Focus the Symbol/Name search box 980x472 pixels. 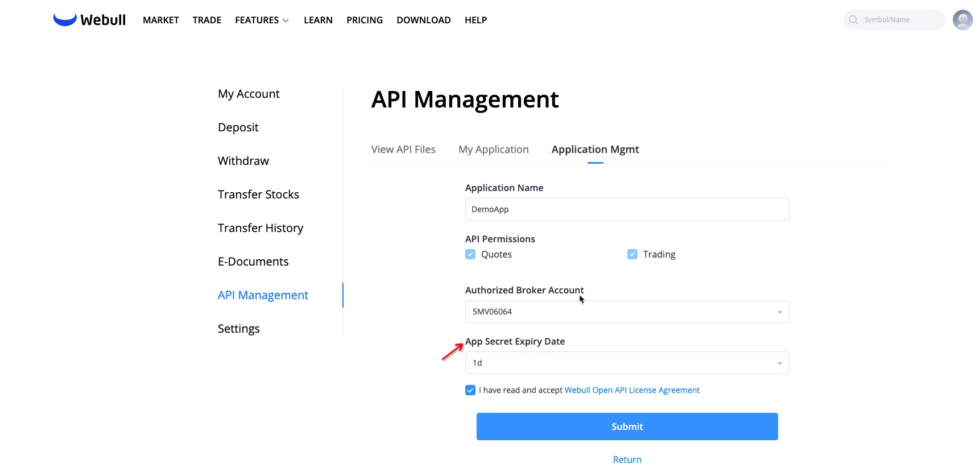pos(899,20)
